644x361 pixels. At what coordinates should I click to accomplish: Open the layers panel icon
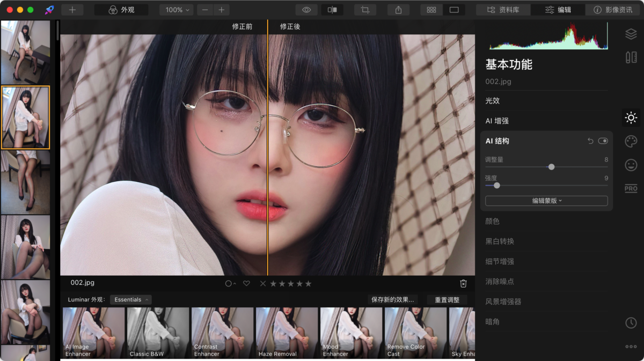coord(631,34)
